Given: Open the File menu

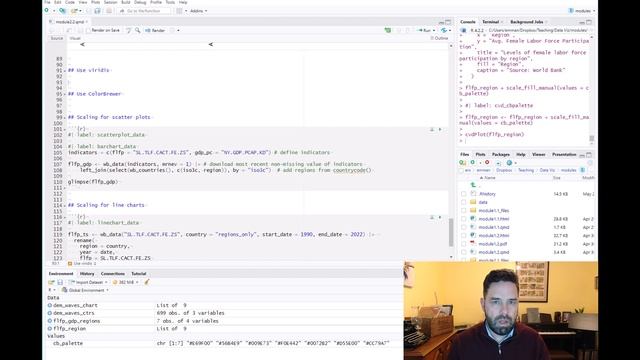Looking at the screenshot, I should pos(47,2).
